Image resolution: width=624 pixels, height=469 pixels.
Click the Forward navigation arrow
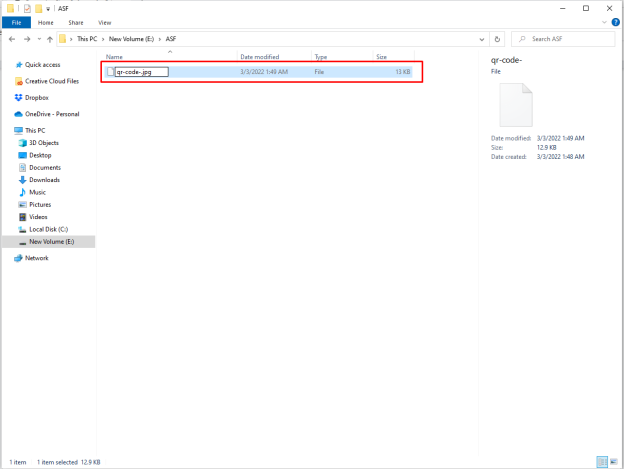click(27, 39)
